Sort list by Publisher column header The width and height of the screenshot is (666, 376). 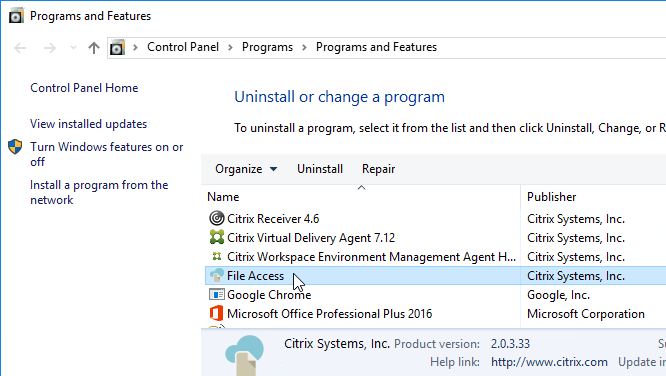click(551, 197)
